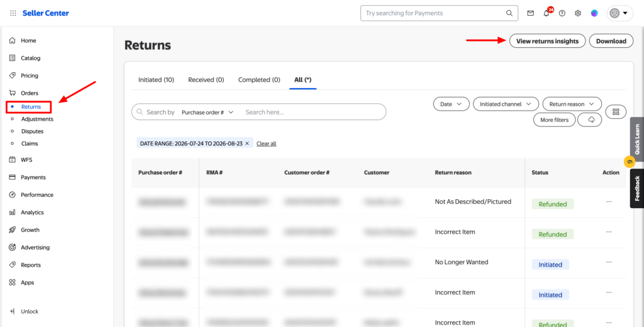Click the Return reason column header
Viewport: 644px width, 327px height.
tap(453, 172)
